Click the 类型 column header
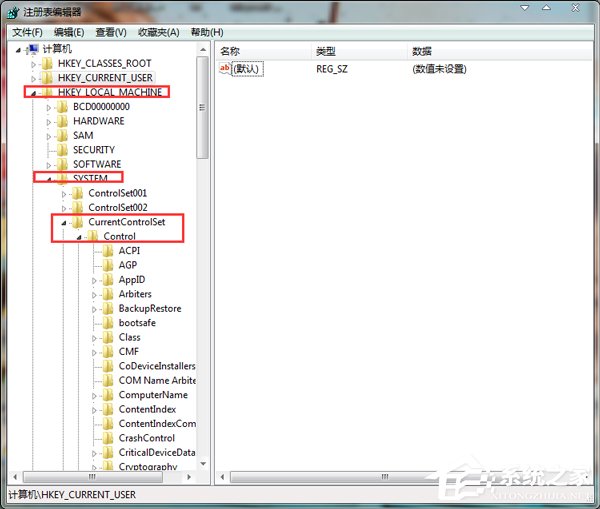Viewport: 600px width, 509px height. (359, 51)
